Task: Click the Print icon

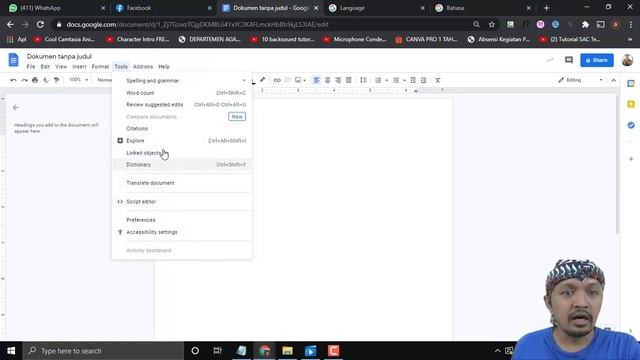Action: click(35, 80)
